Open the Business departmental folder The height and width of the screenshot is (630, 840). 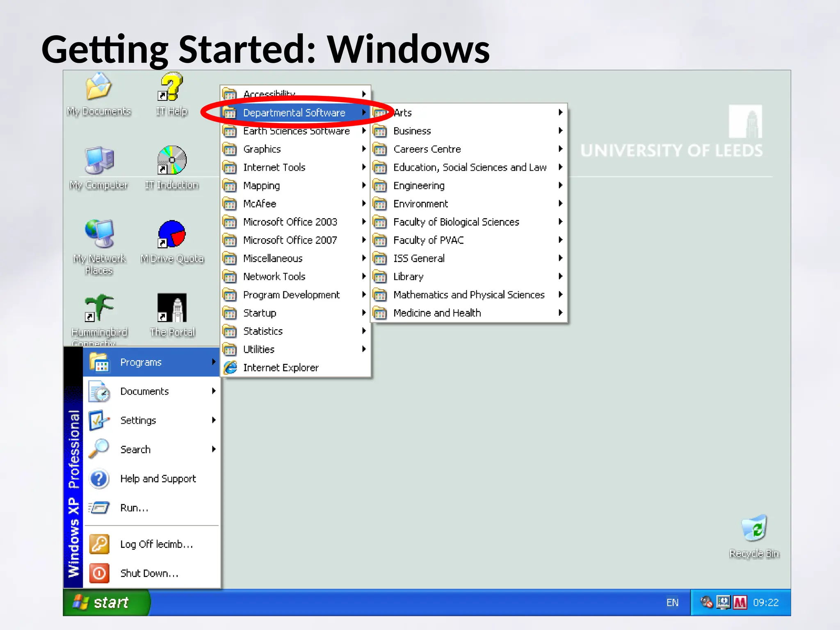pyautogui.click(x=469, y=131)
